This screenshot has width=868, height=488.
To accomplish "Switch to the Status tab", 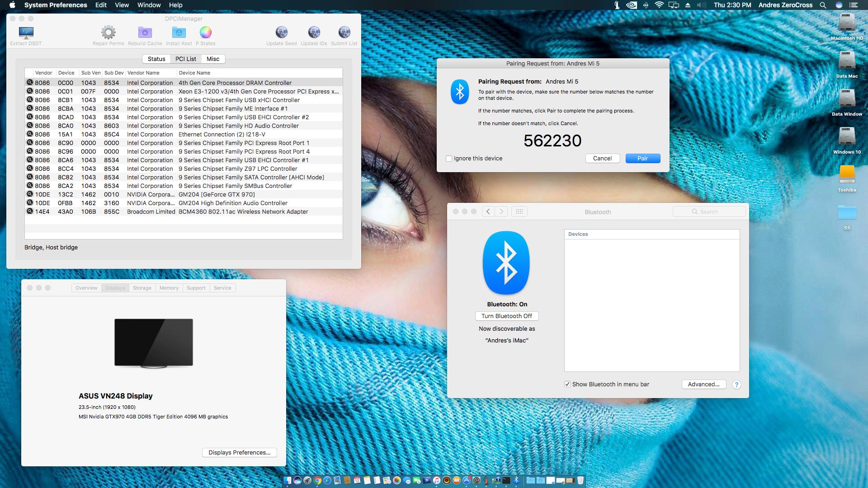I will (156, 59).
